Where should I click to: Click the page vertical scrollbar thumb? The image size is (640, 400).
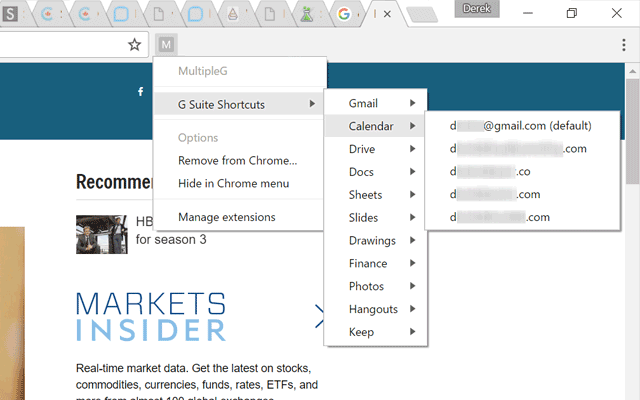pyautogui.click(x=632, y=131)
